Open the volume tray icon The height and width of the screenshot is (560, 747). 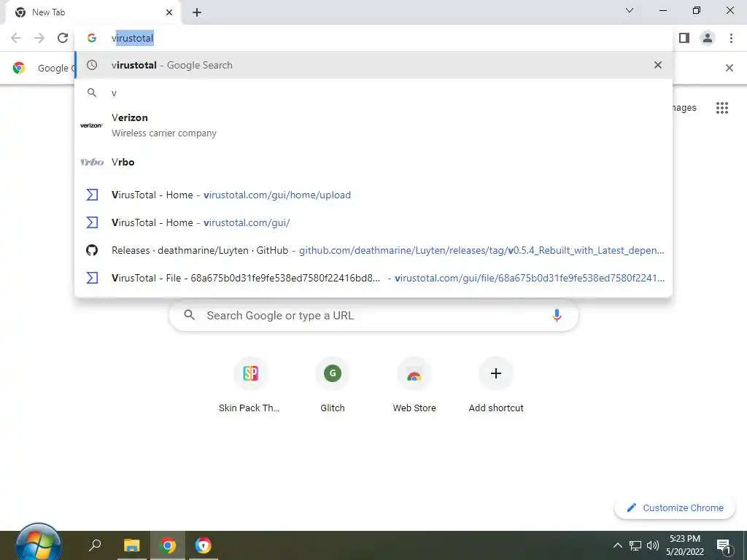[x=653, y=545]
